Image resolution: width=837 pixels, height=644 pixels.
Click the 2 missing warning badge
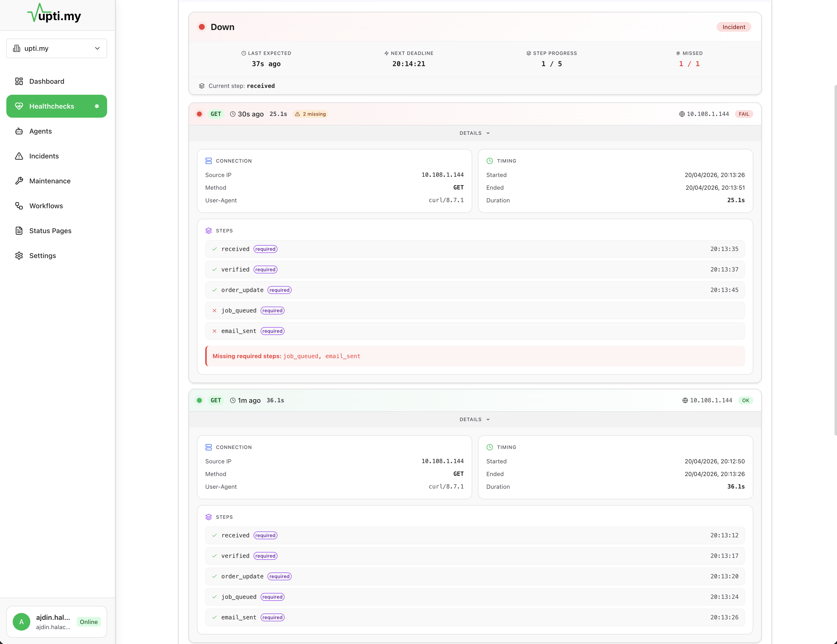coord(310,114)
